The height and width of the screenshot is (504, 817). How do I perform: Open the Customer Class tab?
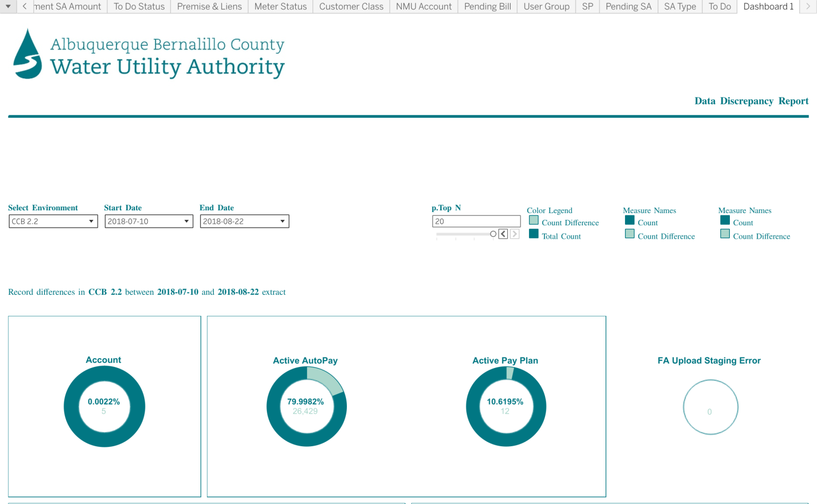tap(351, 7)
